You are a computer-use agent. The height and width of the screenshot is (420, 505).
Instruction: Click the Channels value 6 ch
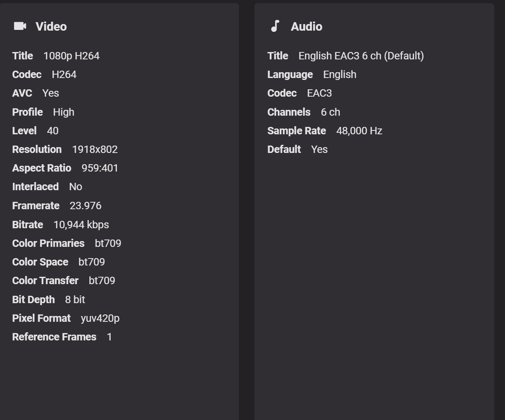(x=330, y=112)
